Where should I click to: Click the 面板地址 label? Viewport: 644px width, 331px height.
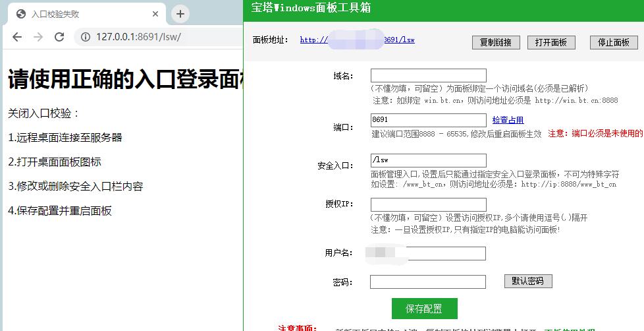tap(271, 40)
